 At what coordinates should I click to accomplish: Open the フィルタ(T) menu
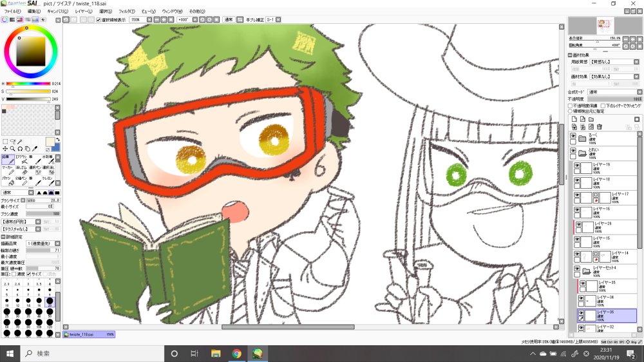coord(126,11)
